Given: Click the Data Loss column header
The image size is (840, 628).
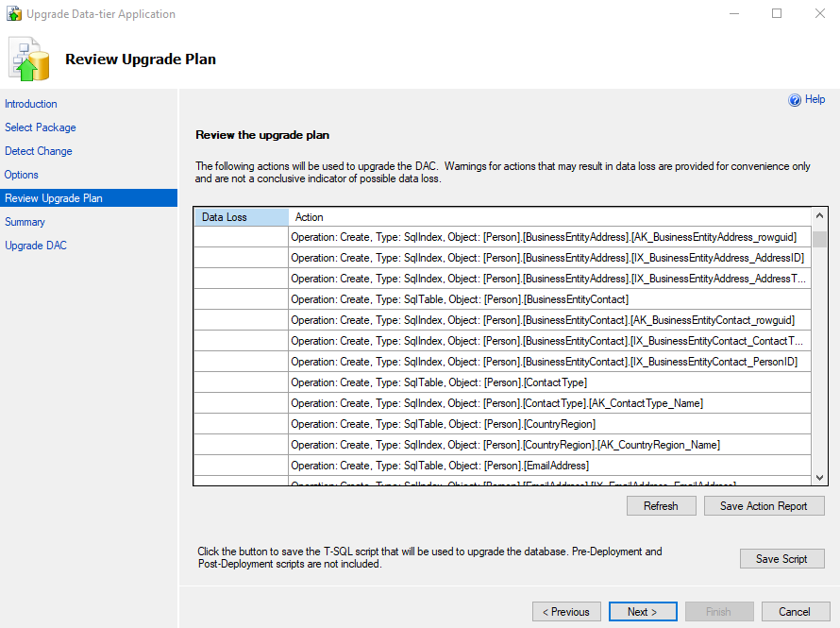Looking at the screenshot, I should (x=241, y=217).
